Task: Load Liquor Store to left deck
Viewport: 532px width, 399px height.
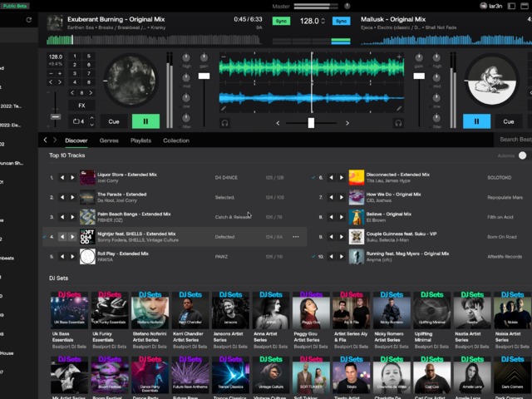Action: 62,177
